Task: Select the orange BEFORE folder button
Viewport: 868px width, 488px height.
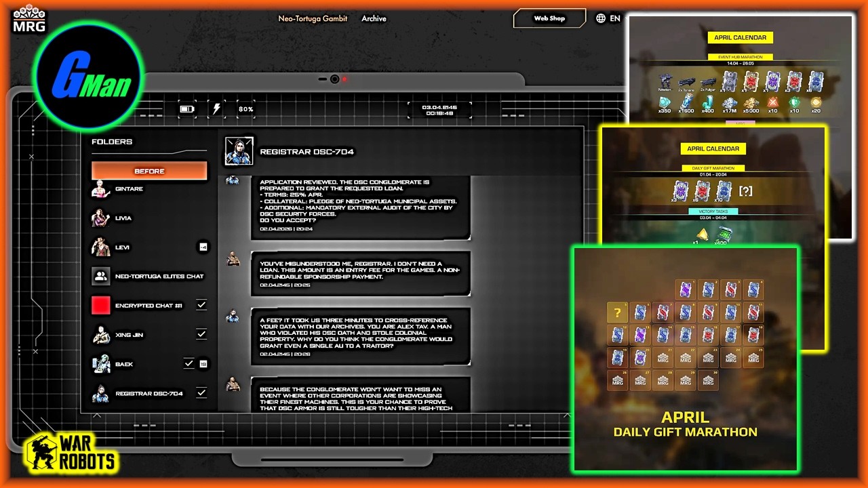Action: [x=149, y=171]
